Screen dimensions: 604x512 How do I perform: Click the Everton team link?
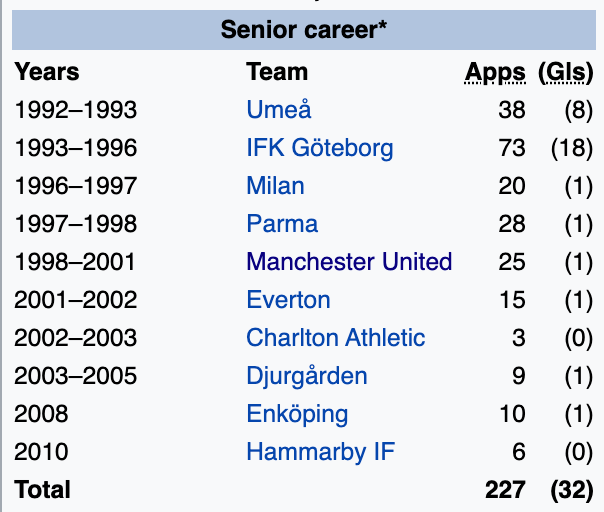point(288,300)
